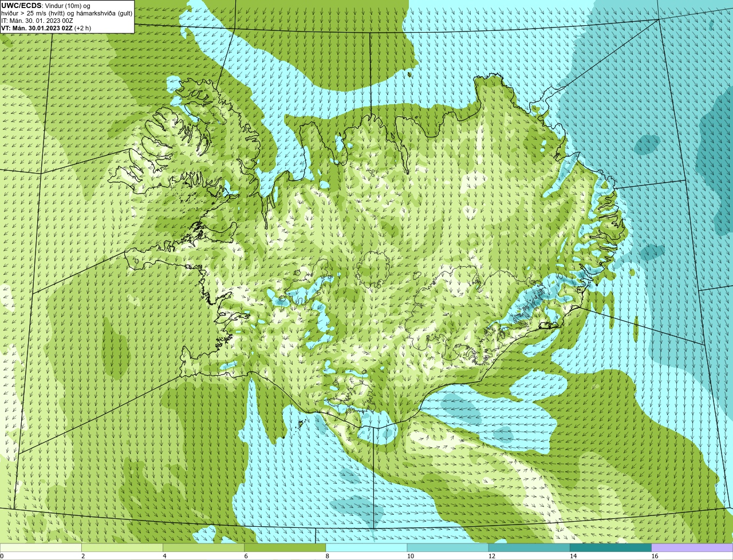Click the legend scale label '14'
733x560 pixels.
(x=573, y=556)
